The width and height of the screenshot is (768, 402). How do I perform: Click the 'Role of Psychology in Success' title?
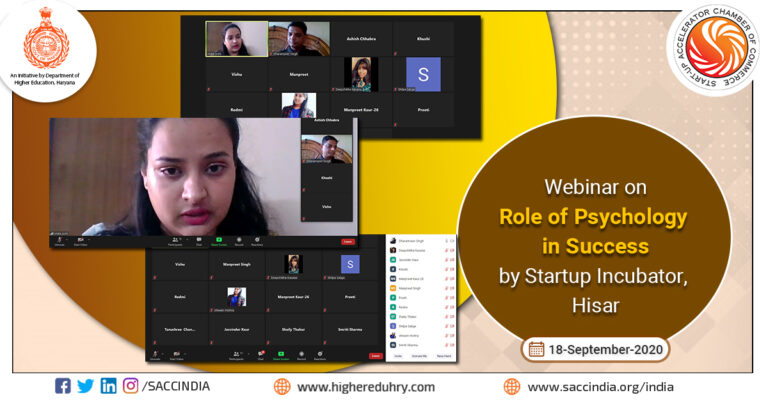[x=594, y=231]
